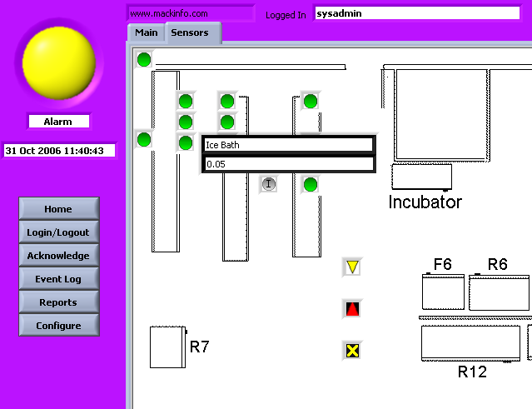Click the Ice Bath sensor name field
This screenshot has height=409, width=532.
pos(289,145)
